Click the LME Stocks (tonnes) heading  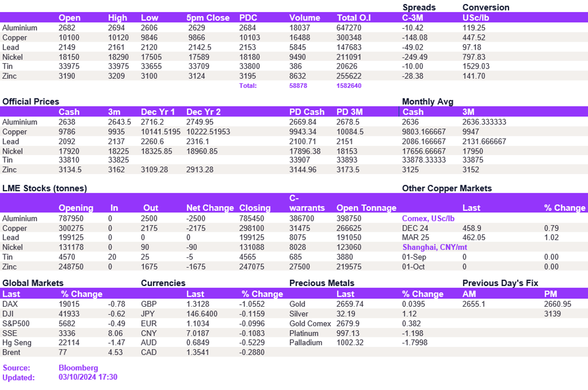coord(45,188)
